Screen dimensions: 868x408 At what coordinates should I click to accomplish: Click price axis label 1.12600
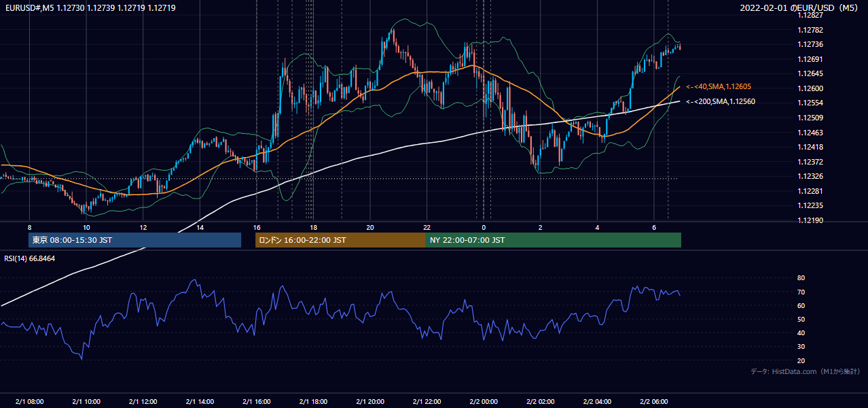pyautogui.click(x=811, y=88)
